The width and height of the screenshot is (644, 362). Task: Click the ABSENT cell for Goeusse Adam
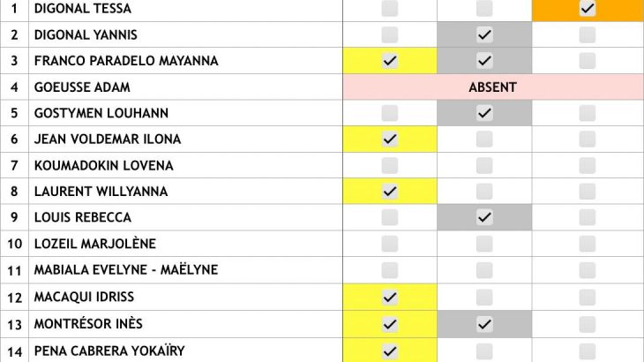[492, 87]
